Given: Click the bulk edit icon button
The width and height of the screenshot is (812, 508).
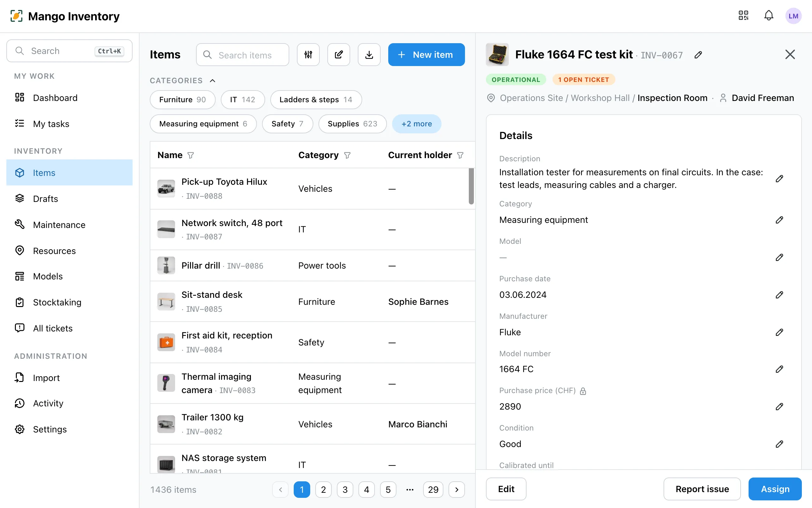Looking at the screenshot, I should (x=338, y=54).
